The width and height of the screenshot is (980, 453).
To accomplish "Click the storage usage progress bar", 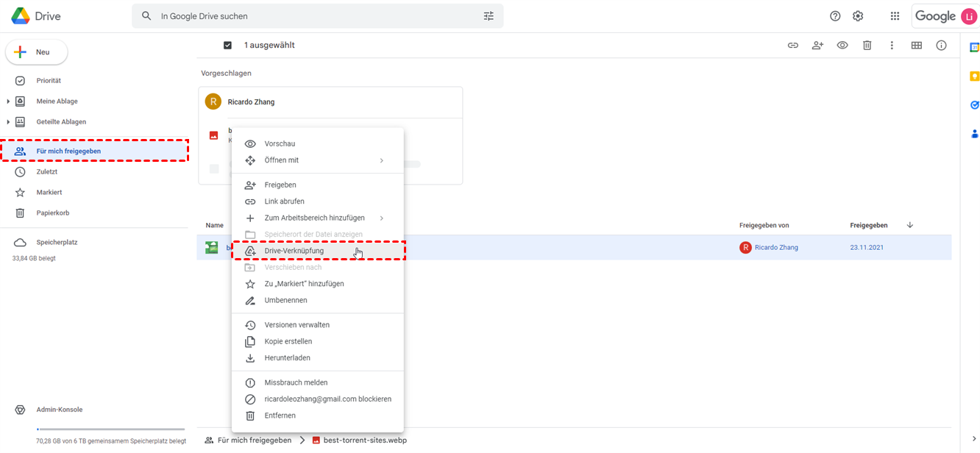I will coord(110,429).
